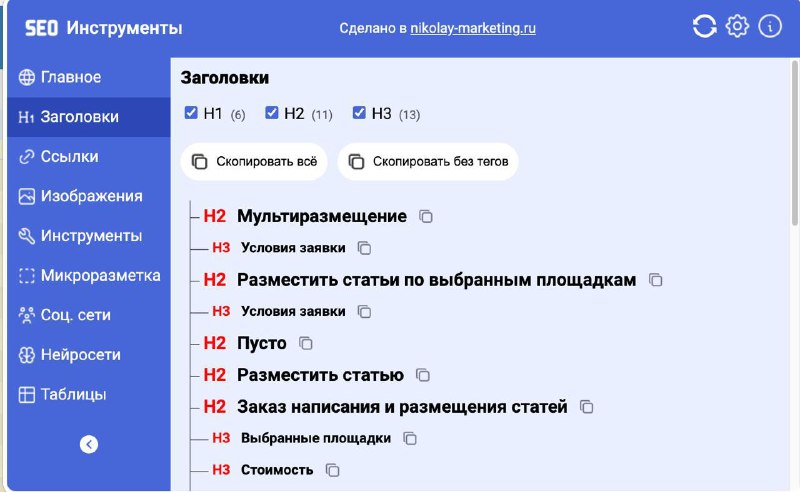This screenshot has height=492, width=800.
Task: Select the Заказ написания и размещения статей text
Action: (403, 407)
